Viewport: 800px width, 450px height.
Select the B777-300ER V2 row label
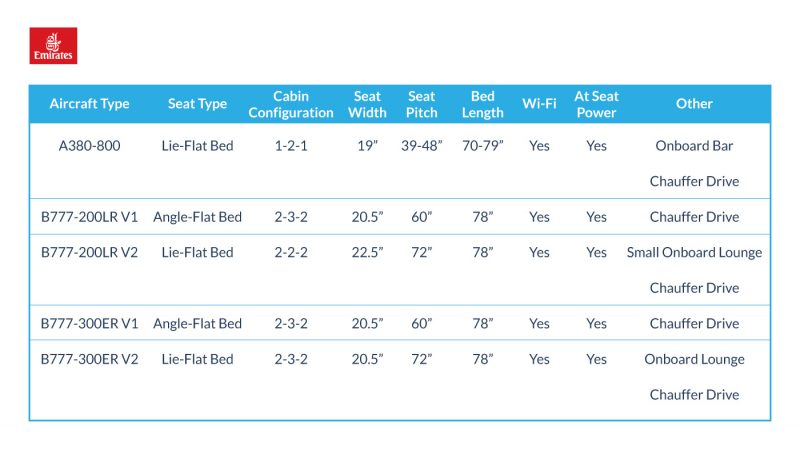[x=89, y=359]
